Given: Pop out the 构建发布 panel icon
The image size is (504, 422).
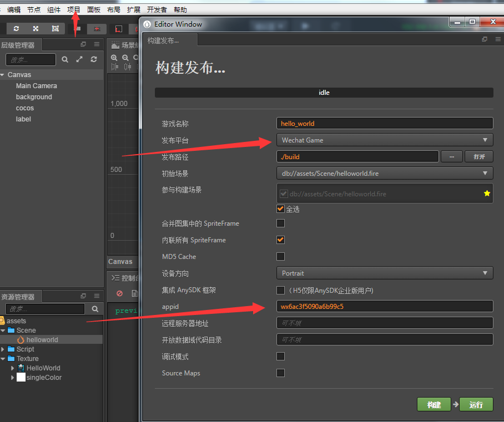Looking at the screenshot, I should pyautogui.click(x=485, y=39).
